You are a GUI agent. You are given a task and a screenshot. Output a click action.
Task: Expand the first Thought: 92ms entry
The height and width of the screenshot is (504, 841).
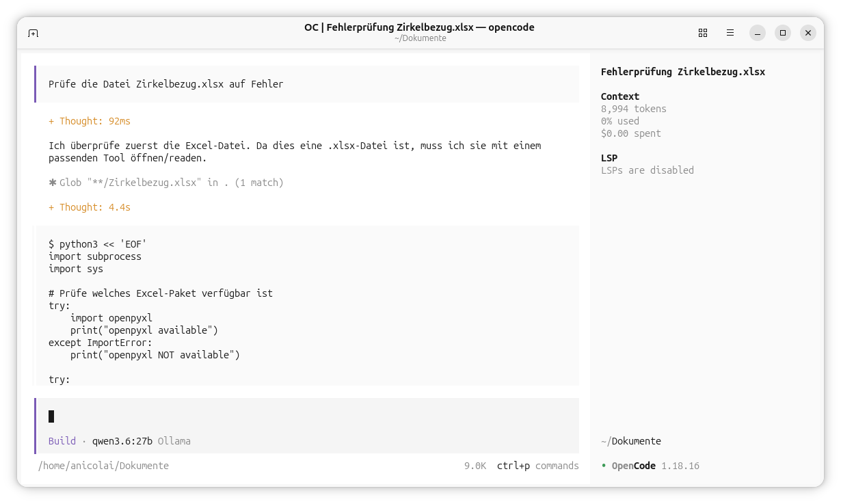pos(90,121)
